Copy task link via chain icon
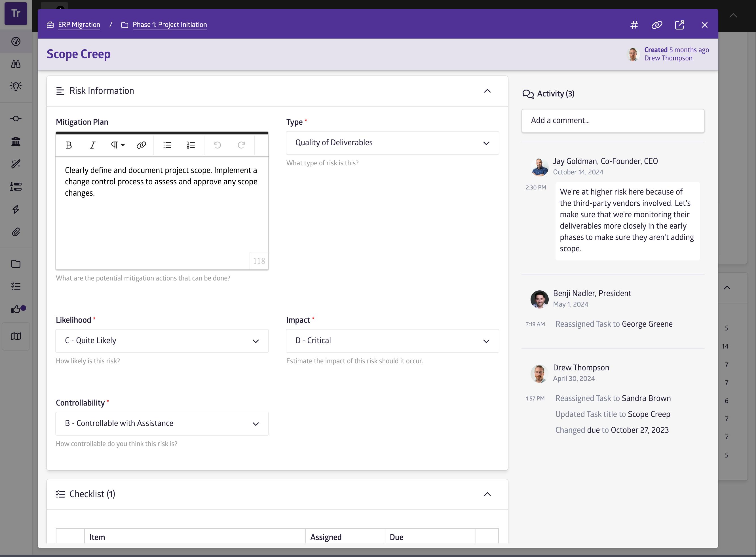This screenshot has width=756, height=557. tap(656, 25)
